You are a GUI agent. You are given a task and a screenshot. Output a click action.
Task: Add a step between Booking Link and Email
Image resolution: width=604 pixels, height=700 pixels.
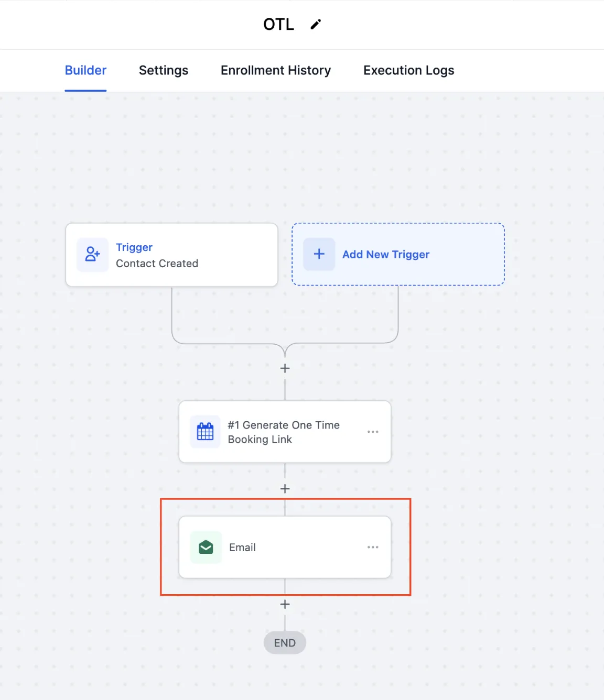285,489
